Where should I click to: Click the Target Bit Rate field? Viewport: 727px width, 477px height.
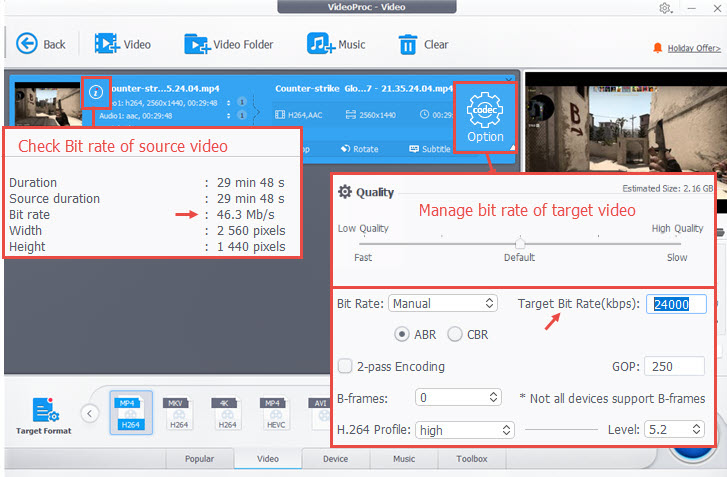tap(676, 304)
